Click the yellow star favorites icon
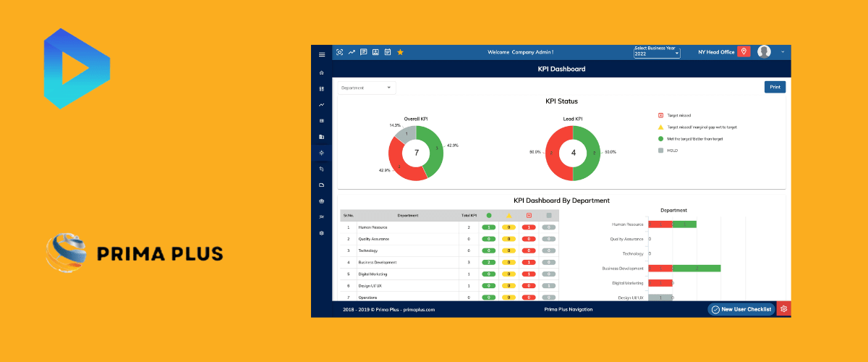 tap(401, 52)
